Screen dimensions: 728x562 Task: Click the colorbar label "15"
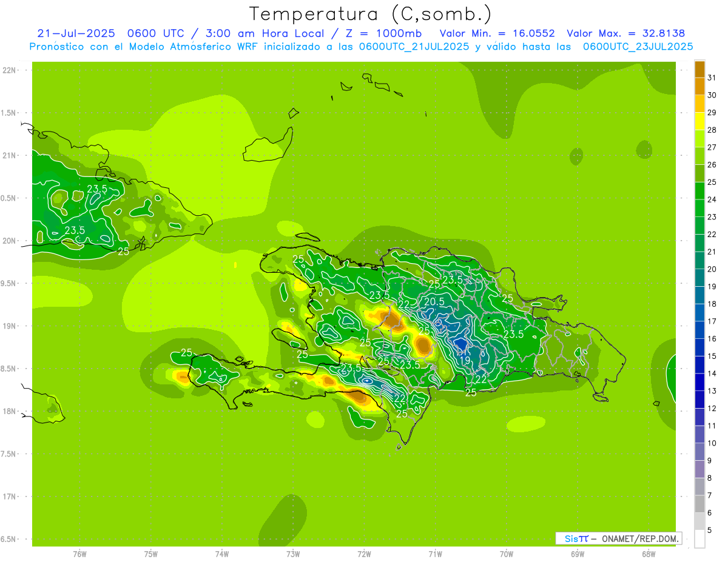(712, 356)
